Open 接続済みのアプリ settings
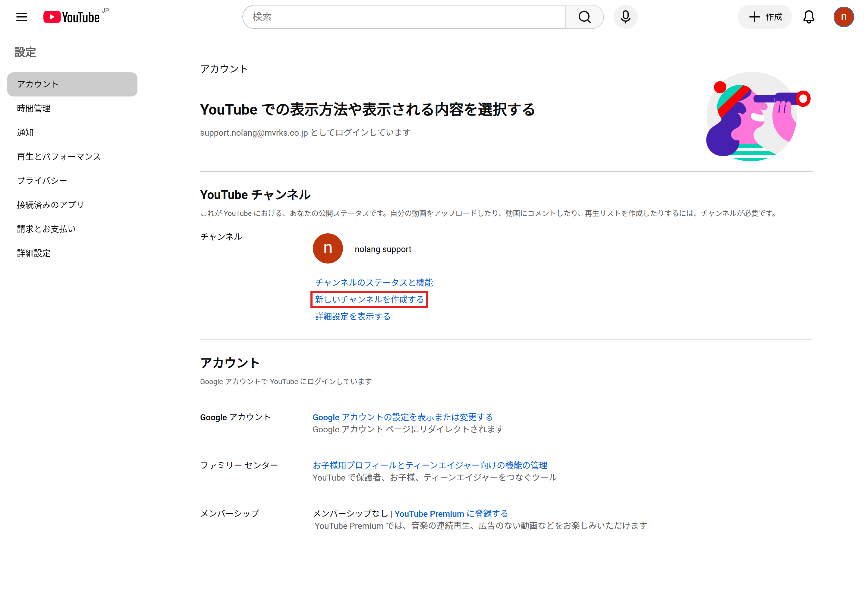The height and width of the screenshot is (603, 868). 72,205
